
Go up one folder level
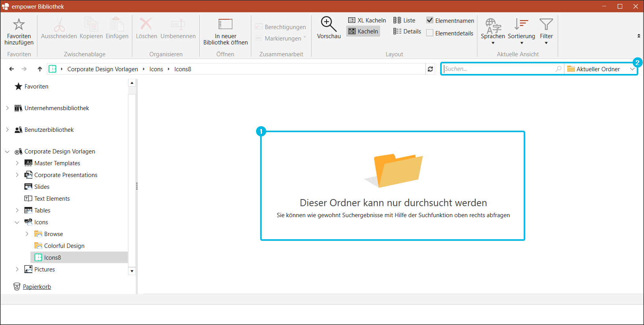tap(40, 69)
